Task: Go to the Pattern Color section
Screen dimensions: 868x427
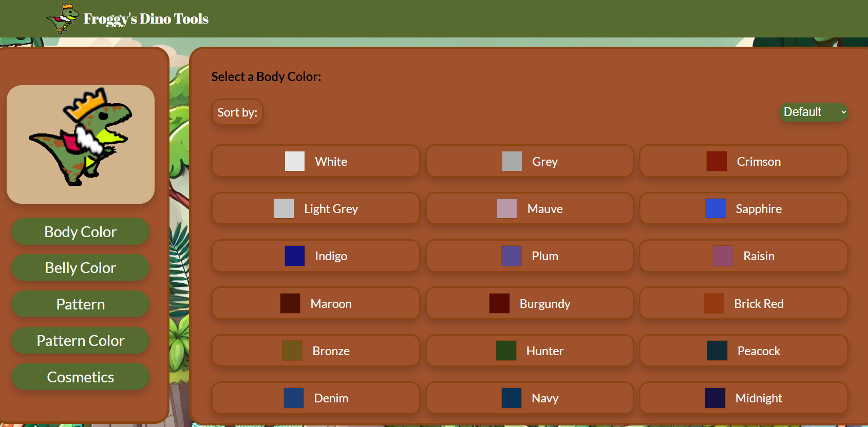Action: [81, 341]
